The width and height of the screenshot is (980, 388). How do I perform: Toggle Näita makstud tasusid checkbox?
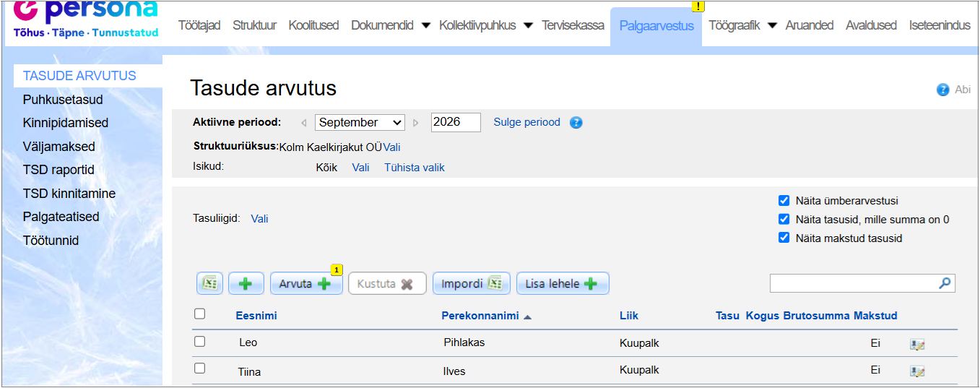(x=784, y=238)
